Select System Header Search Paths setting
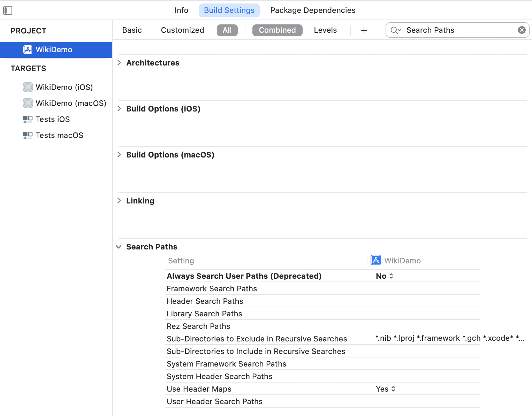Image resolution: width=532 pixels, height=416 pixels. 220,376
